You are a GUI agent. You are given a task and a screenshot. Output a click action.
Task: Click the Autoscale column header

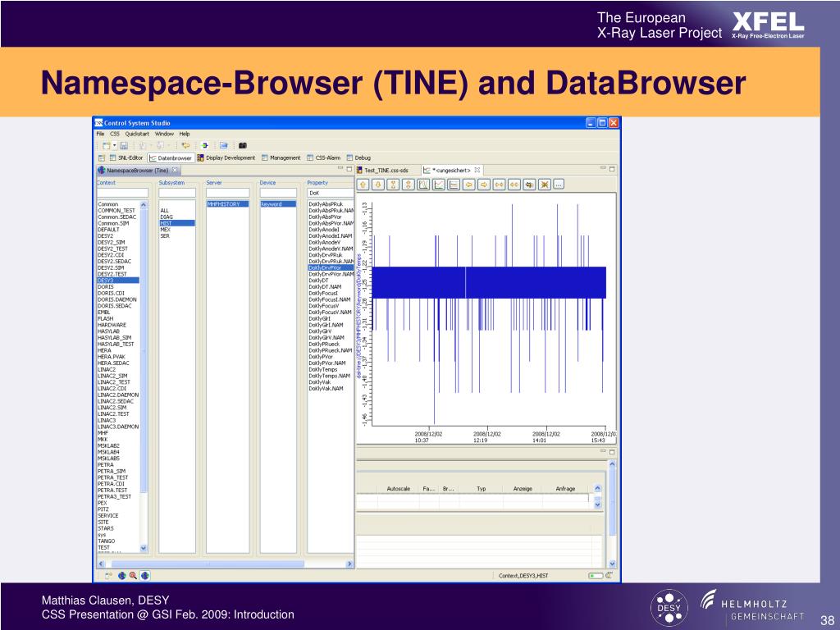(x=398, y=489)
